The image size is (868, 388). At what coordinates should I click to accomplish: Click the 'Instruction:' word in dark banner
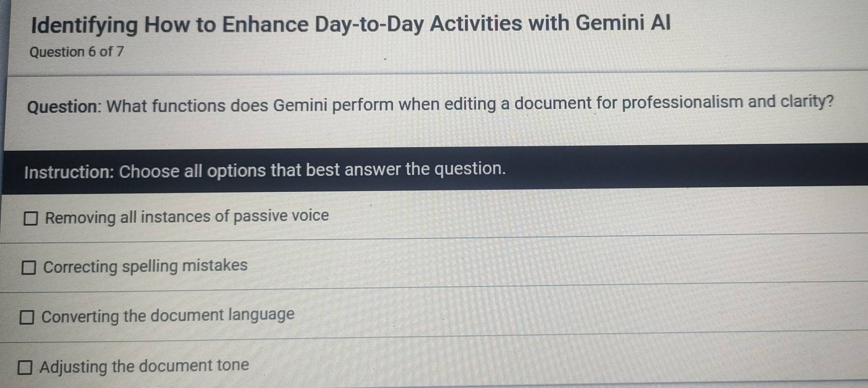pyautogui.click(x=69, y=172)
